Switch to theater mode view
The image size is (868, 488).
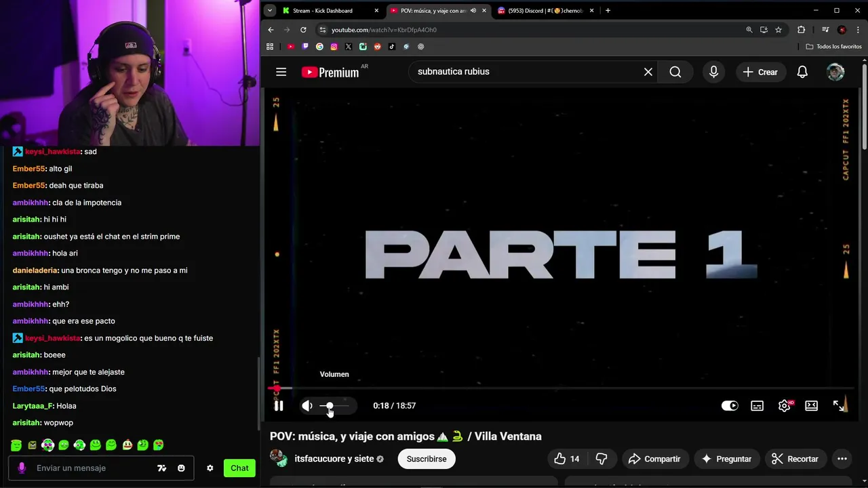click(x=812, y=405)
